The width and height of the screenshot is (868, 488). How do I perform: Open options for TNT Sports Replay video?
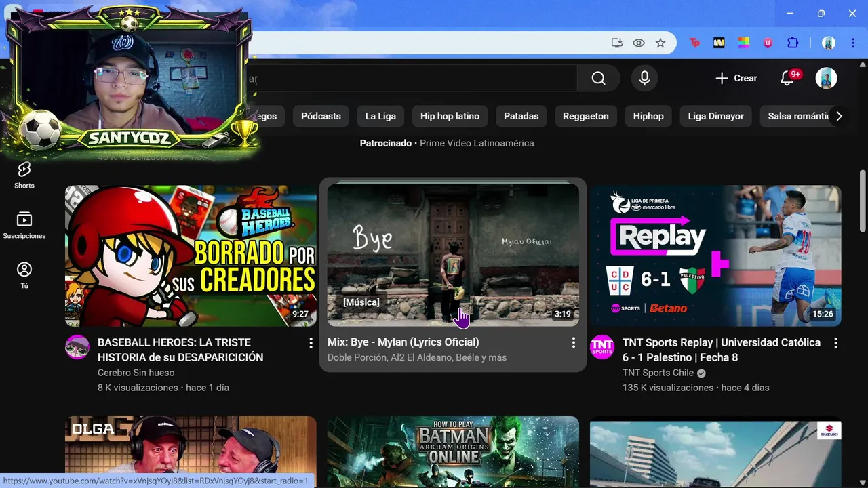point(835,343)
